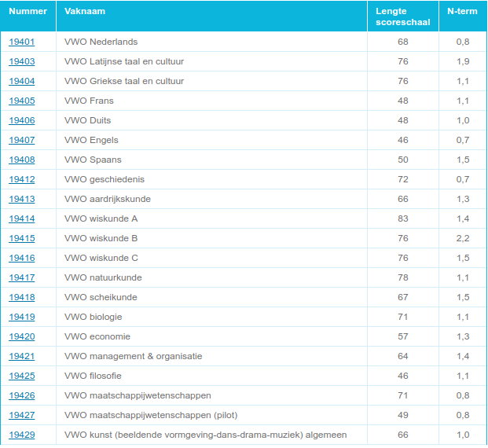Open exam link 19408

(22, 160)
